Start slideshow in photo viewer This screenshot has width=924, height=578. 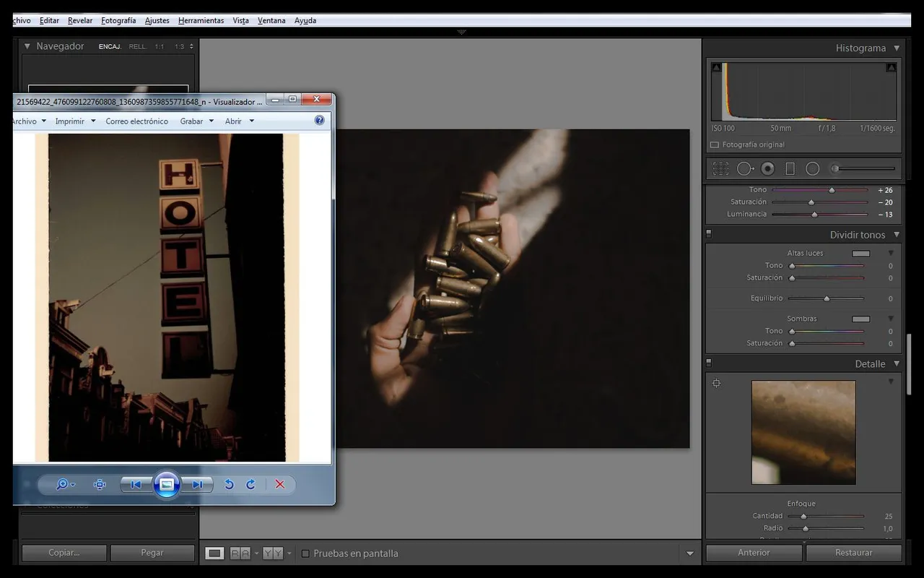pos(167,484)
